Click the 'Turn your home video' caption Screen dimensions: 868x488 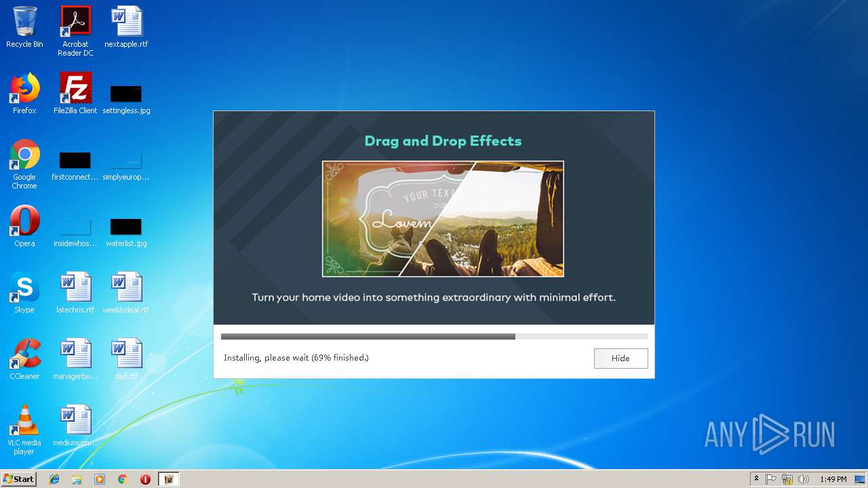tap(433, 298)
